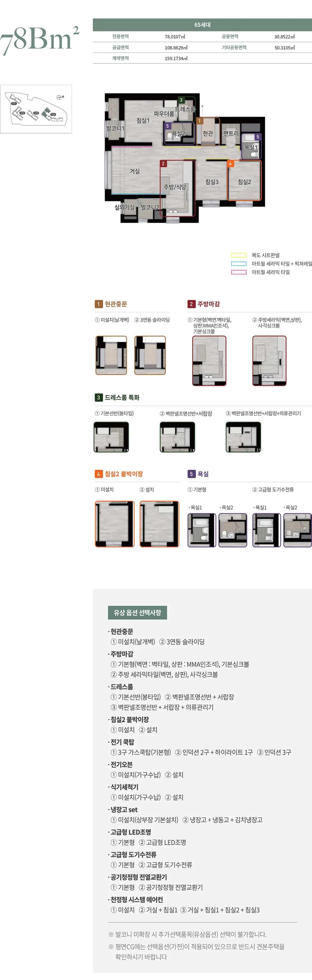Click the number 5 badge on 욕실2
Viewport: 312px width, 980px height.
(167, 126)
